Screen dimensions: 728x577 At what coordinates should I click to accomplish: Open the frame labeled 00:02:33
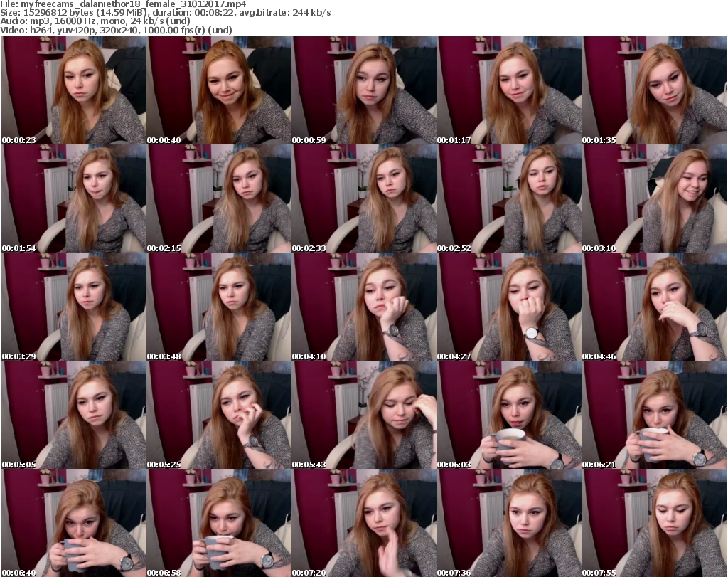364,198
